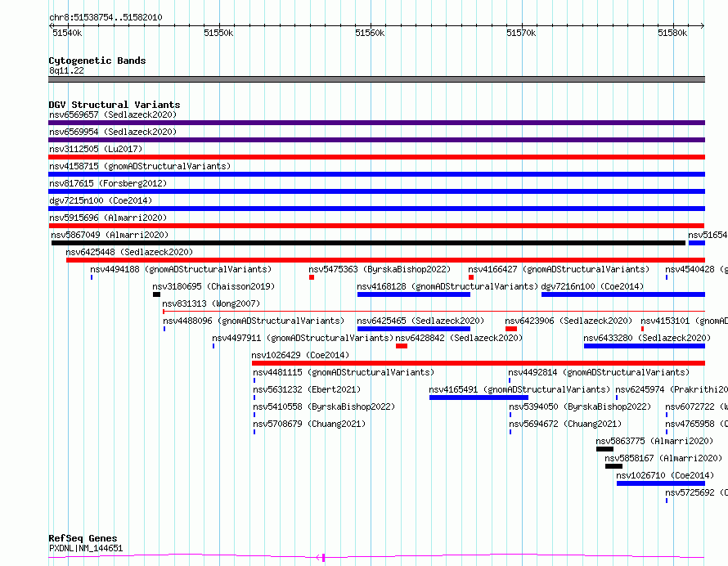728x566 pixels.
Task: Select the red nsv1026429 Coe2014 bar
Action: (479, 363)
